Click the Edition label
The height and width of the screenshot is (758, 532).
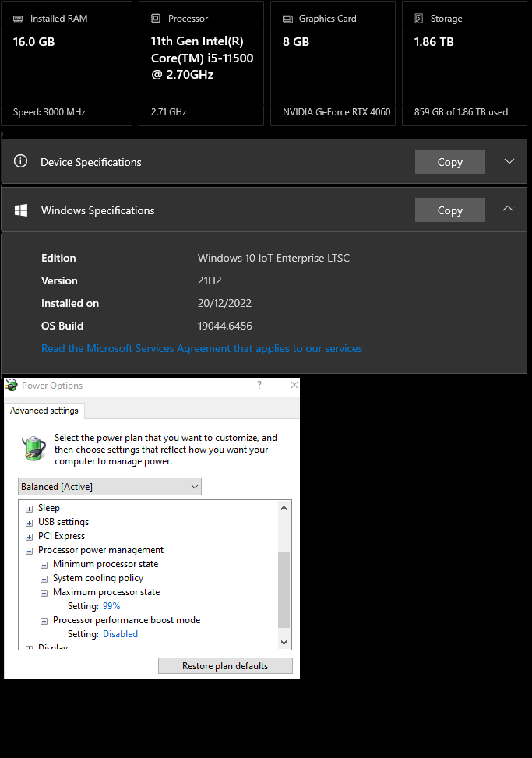(58, 258)
